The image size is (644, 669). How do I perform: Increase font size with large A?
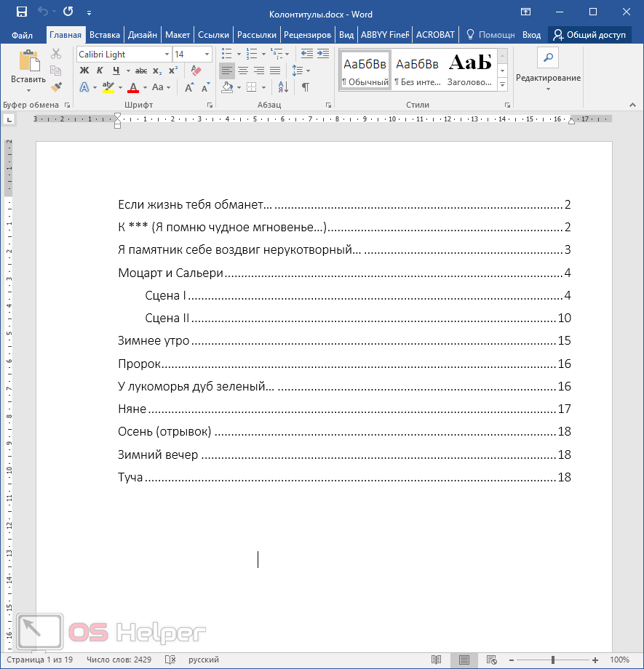(x=188, y=87)
